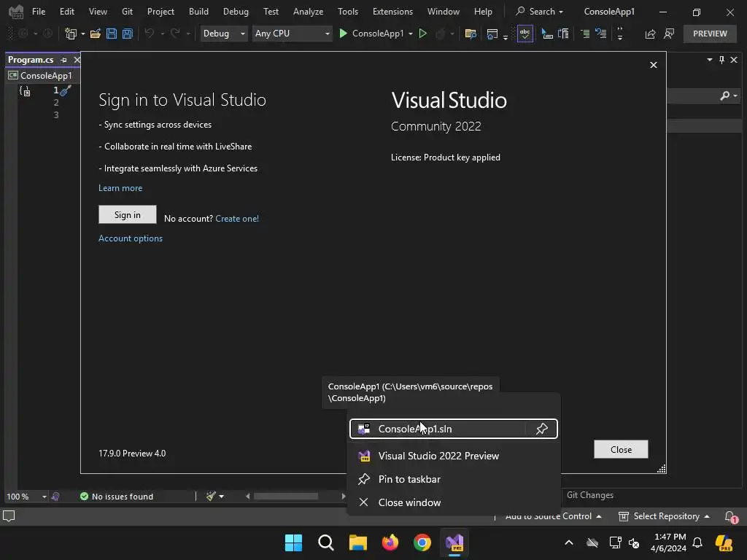Image resolution: width=747 pixels, height=560 pixels.
Task: Select the Program.cs document tab
Action: pos(31,60)
